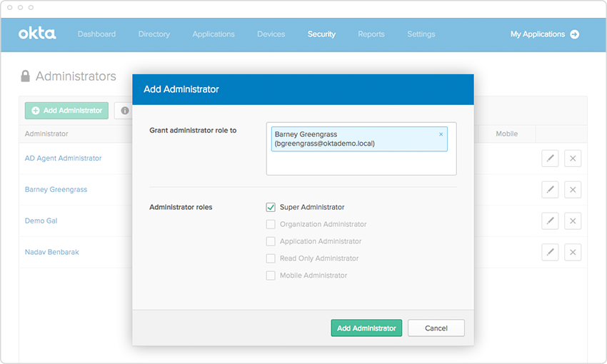This screenshot has height=364, width=607.
Task: Edit the Nadav Benbarak administrator entry
Action: click(550, 252)
